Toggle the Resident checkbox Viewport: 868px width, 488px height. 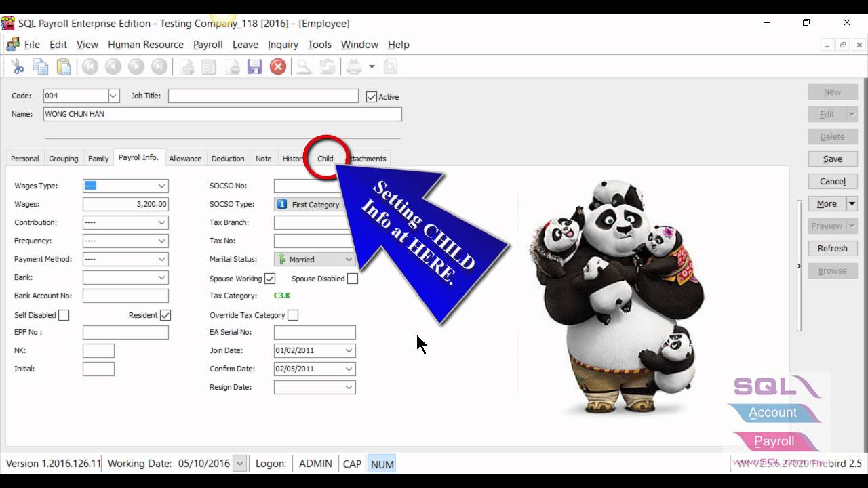tap(165, 315)
